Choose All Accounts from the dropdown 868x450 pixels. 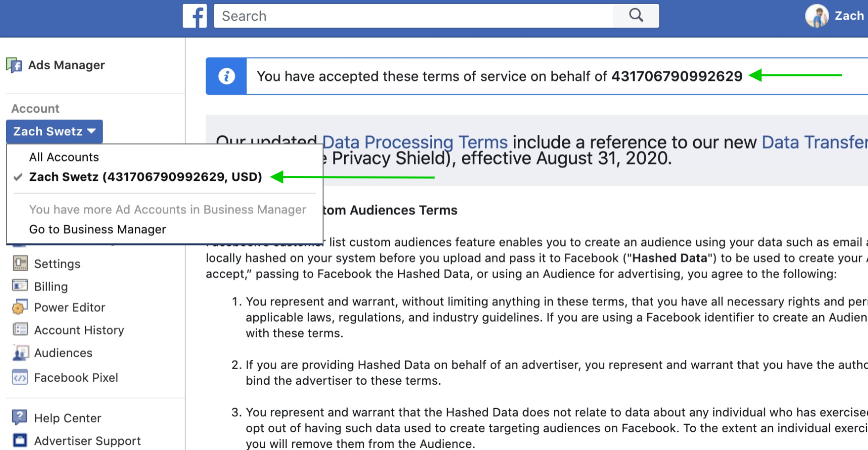(64, 157)
